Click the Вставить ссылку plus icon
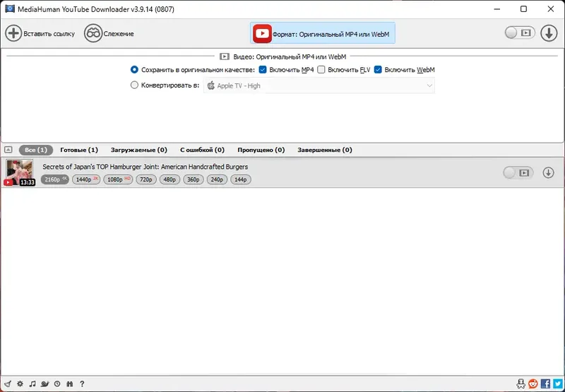Viewport: 565px width, 392px height. pos(13,33)
